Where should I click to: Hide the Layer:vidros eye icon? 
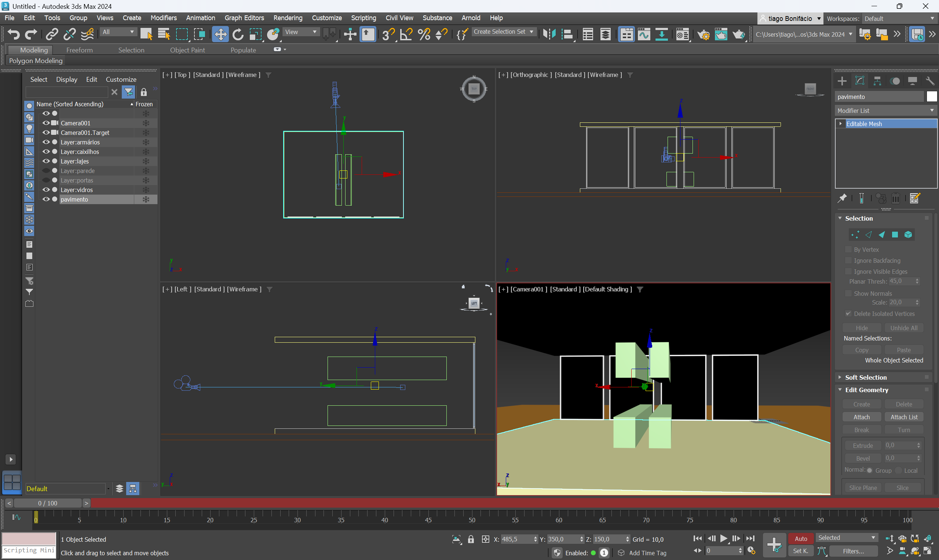(46, 189)
